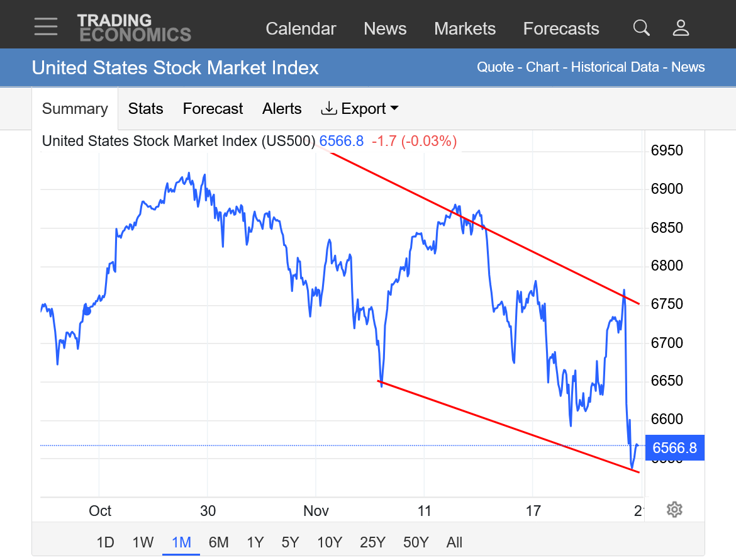
Task: Set chart range to 1D
Action: click(105, 542)
